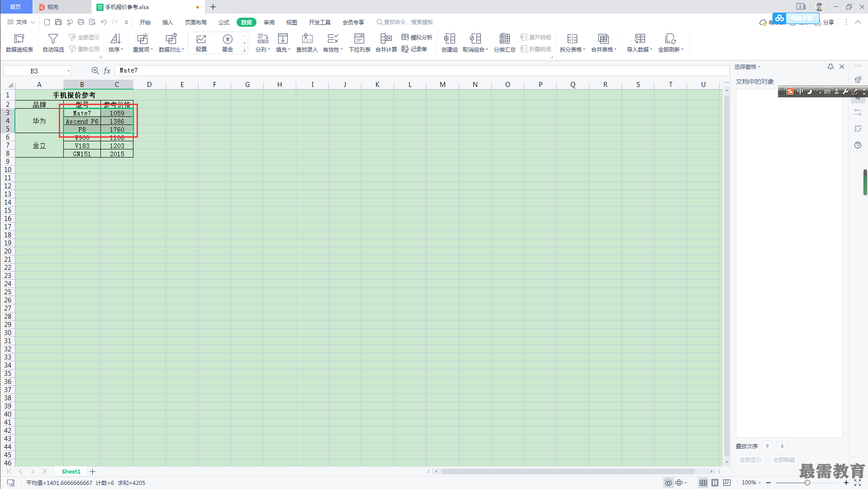The image size is (868, 489).
Task: Click the new document icon
Action: [x=47, y=22]
